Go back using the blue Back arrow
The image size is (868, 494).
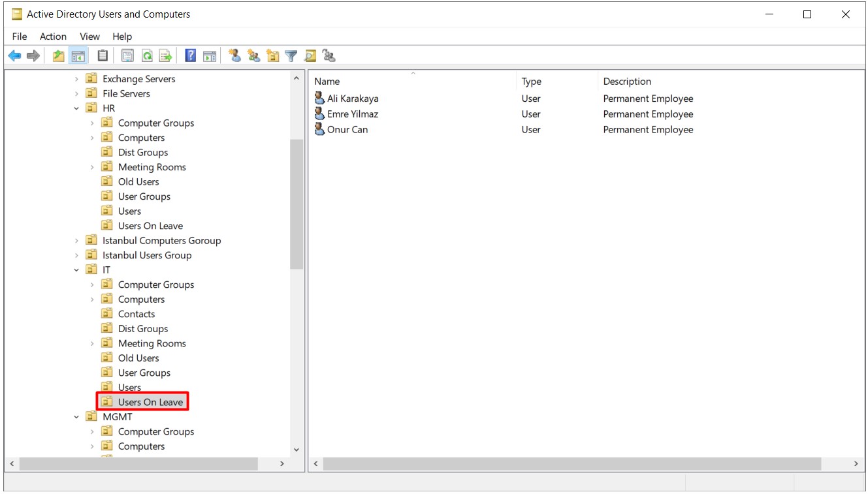point(14,56)
